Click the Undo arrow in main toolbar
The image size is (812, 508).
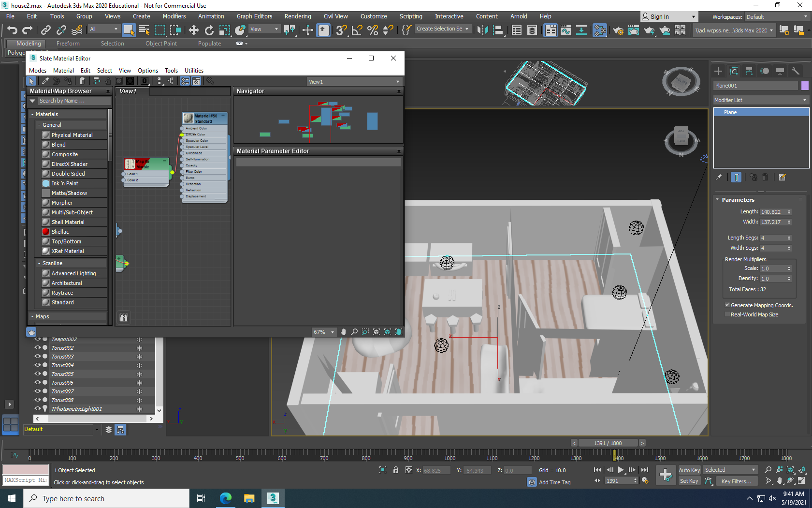12,30
